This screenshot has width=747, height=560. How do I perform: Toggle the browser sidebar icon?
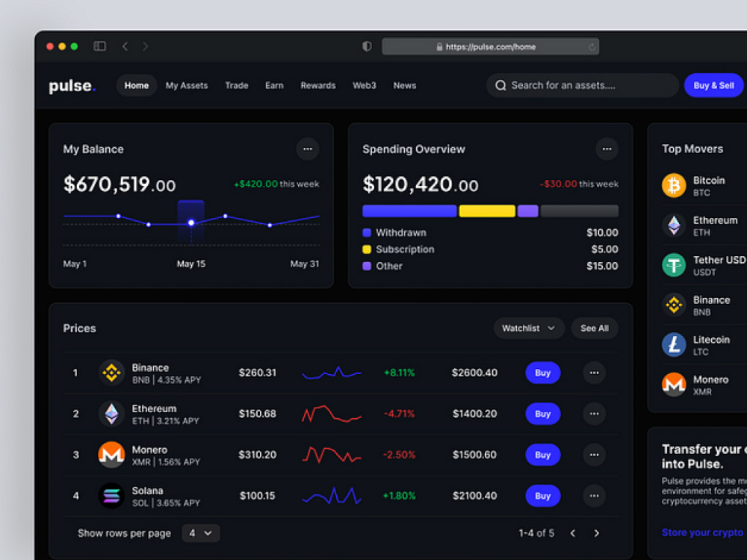pos(99,46)
